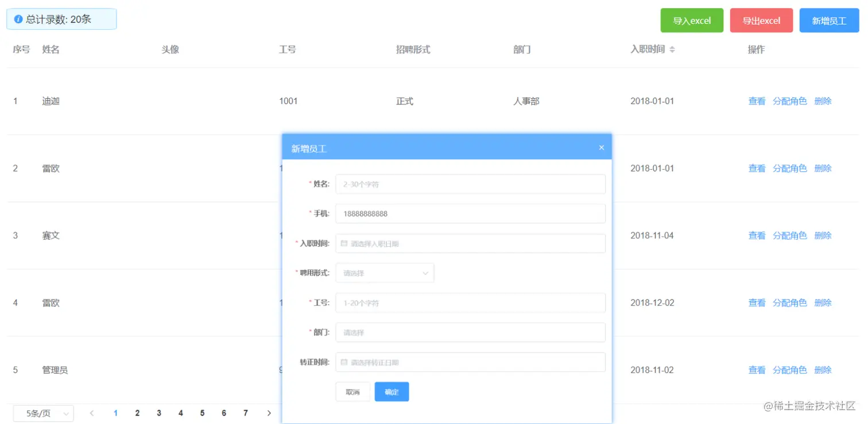Focus the 姓名 input in the dialog
This screenshot has width=868, height=424.
470,184
